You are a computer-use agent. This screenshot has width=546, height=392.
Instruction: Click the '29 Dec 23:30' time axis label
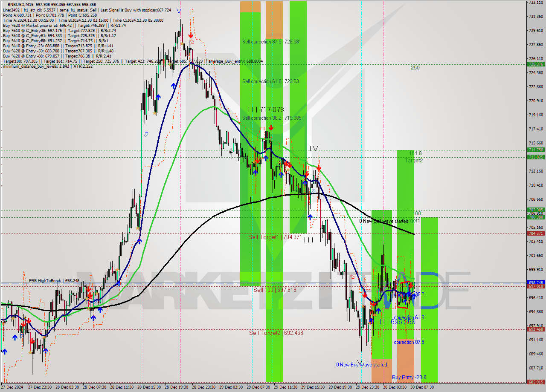367,388
